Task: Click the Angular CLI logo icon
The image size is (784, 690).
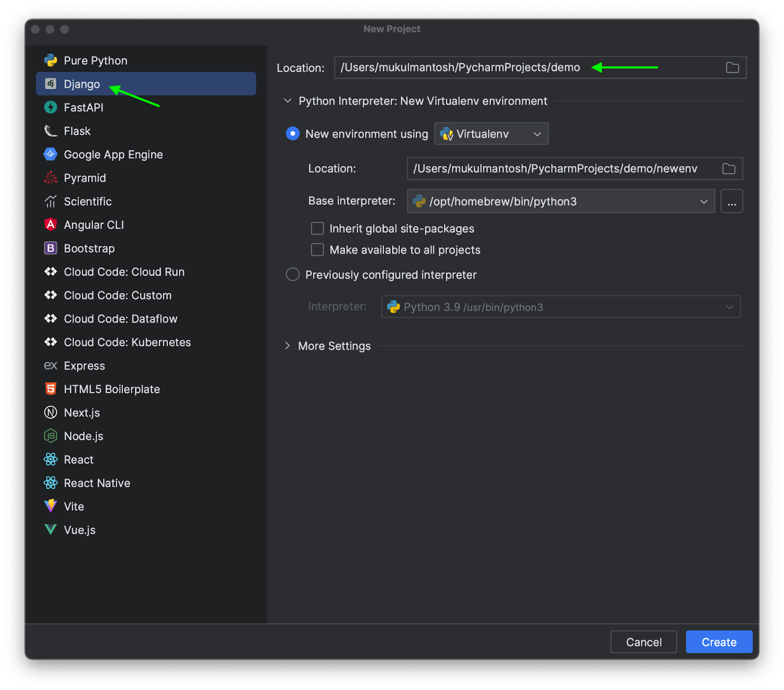Action: point(50,225)
